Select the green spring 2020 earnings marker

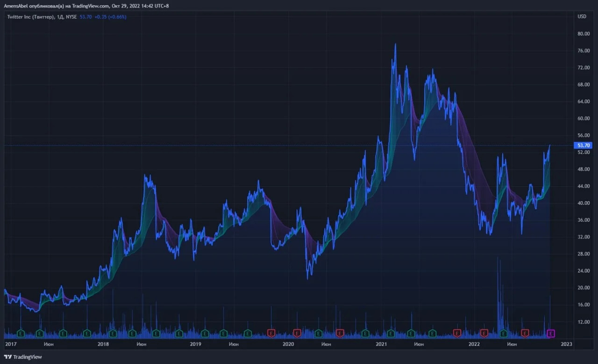[x=318, y=333]
